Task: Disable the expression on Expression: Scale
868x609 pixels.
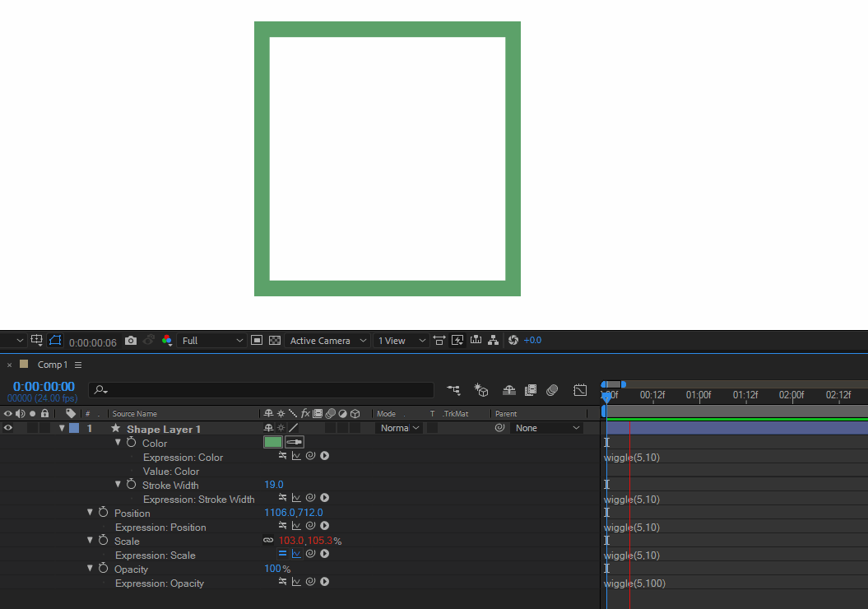Action: point(282,554)
